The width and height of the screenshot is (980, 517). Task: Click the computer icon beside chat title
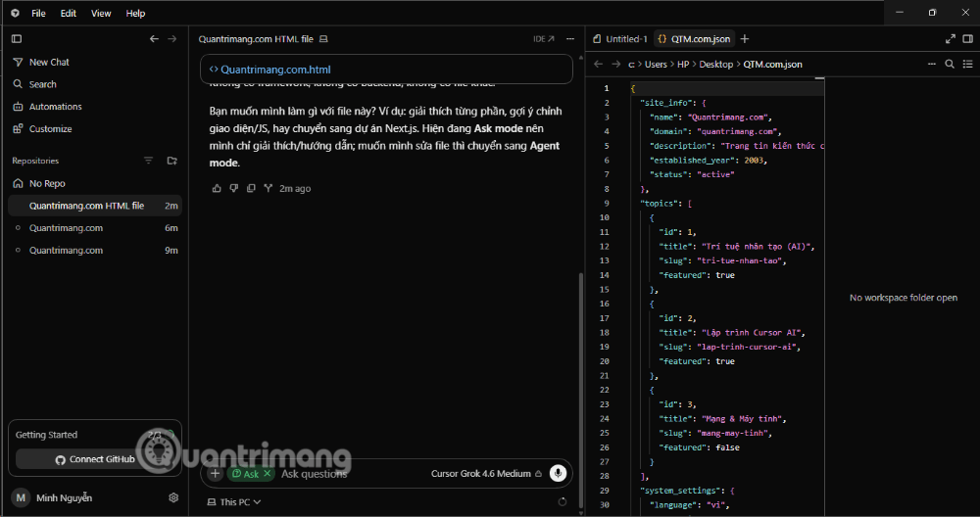tap(323, 39)
